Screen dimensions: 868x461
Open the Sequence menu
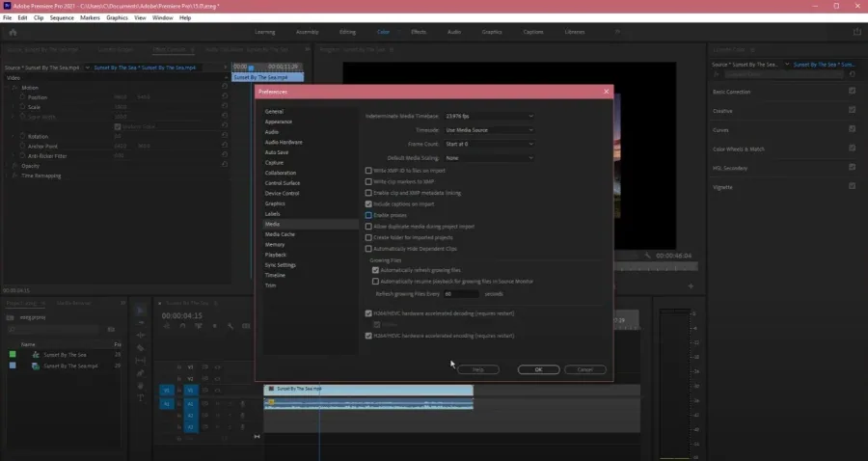point(62,17)
